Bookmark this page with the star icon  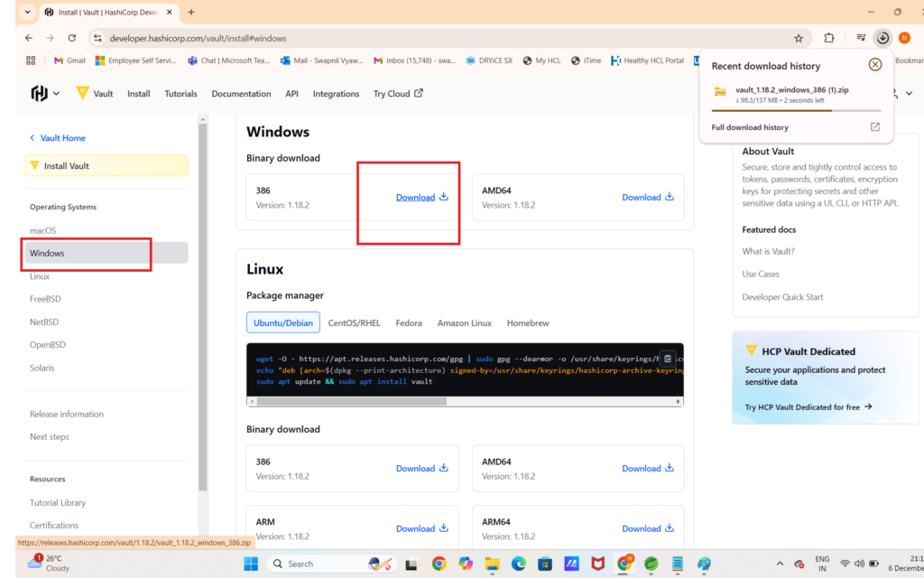[x=799, y=38]
